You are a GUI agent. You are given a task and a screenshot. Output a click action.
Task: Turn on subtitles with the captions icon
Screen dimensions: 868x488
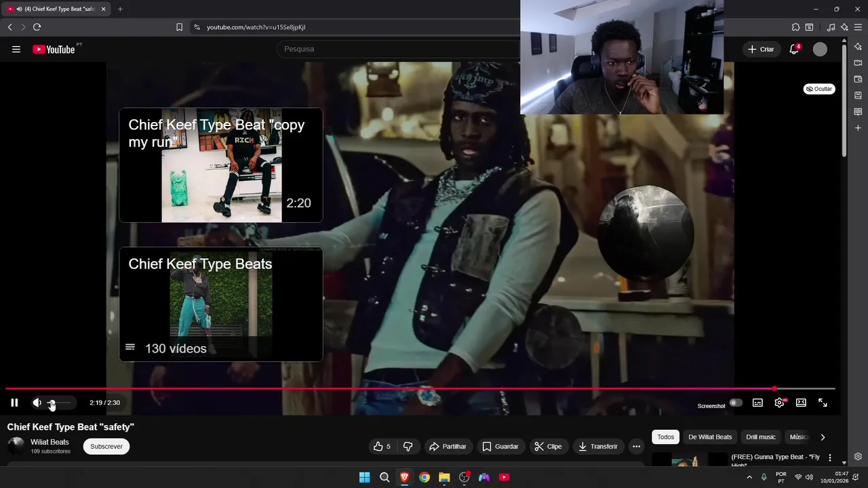[757, 403]
